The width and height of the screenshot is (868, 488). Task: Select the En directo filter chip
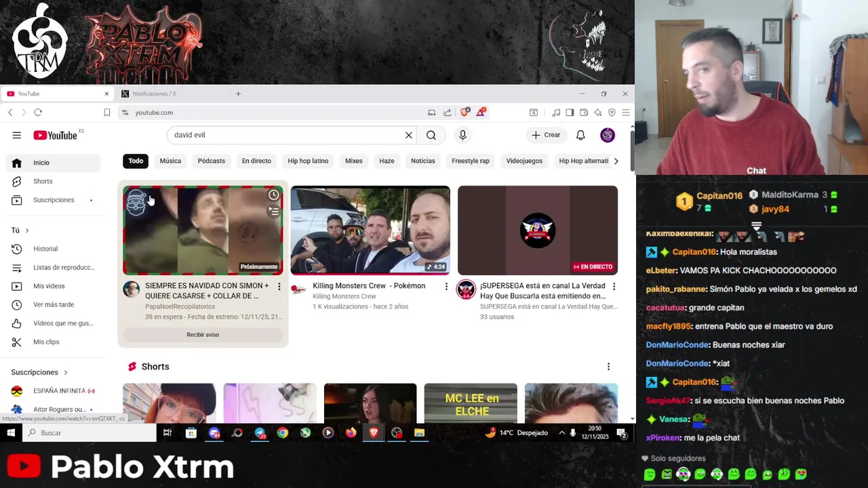click(256, 161)
